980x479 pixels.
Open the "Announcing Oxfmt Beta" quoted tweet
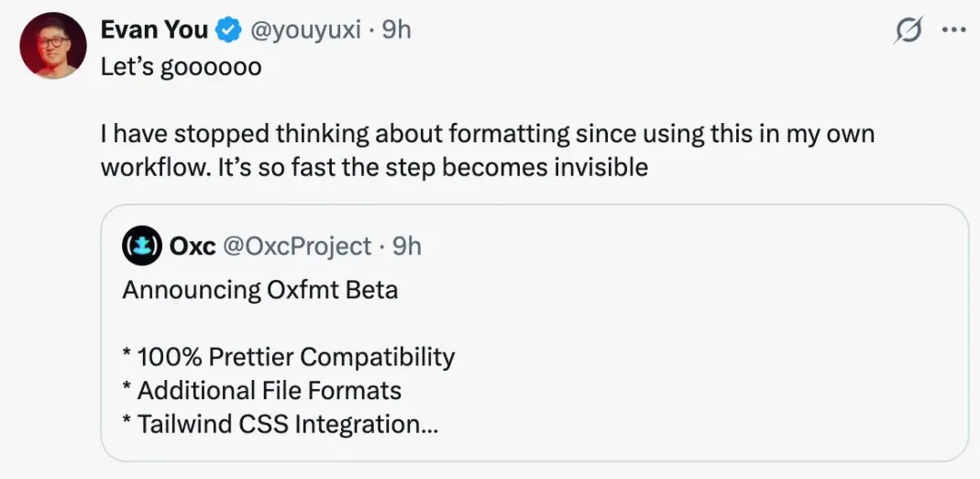[260, 290]
